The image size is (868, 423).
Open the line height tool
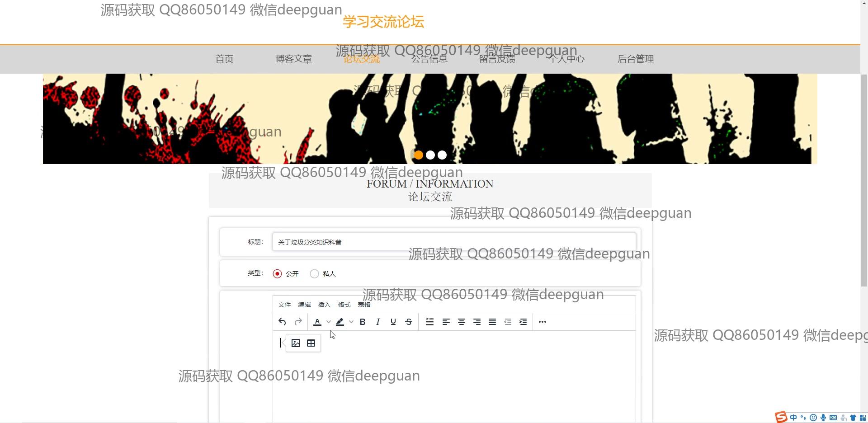(429, 322)
